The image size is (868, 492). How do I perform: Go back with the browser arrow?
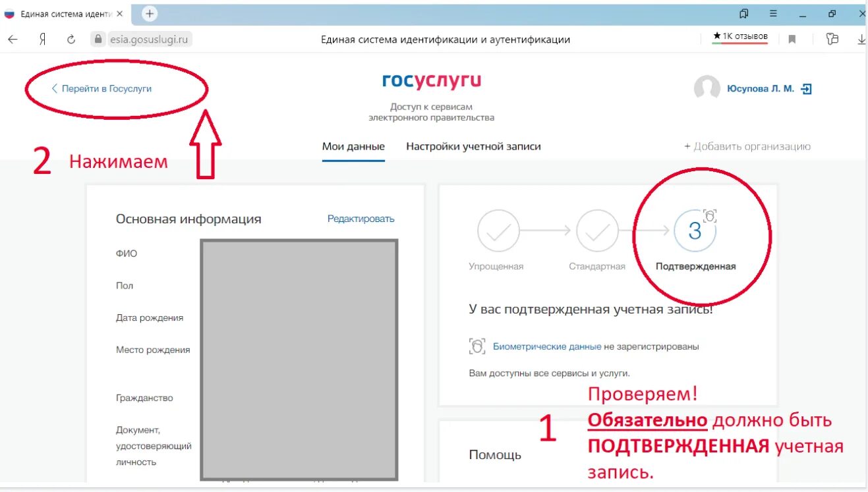[x=13, y=40]
